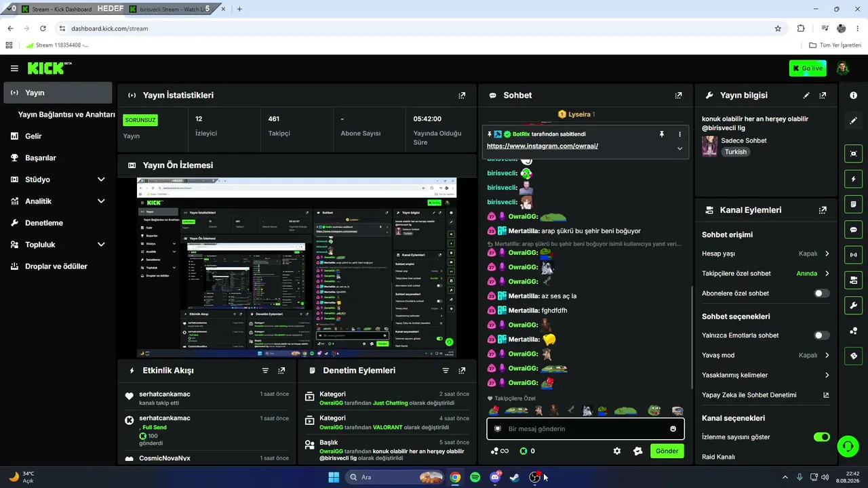Screen dimensions: 868x488
Task: Open Droplar ve ödüller sidebar item
Action: 58,266
